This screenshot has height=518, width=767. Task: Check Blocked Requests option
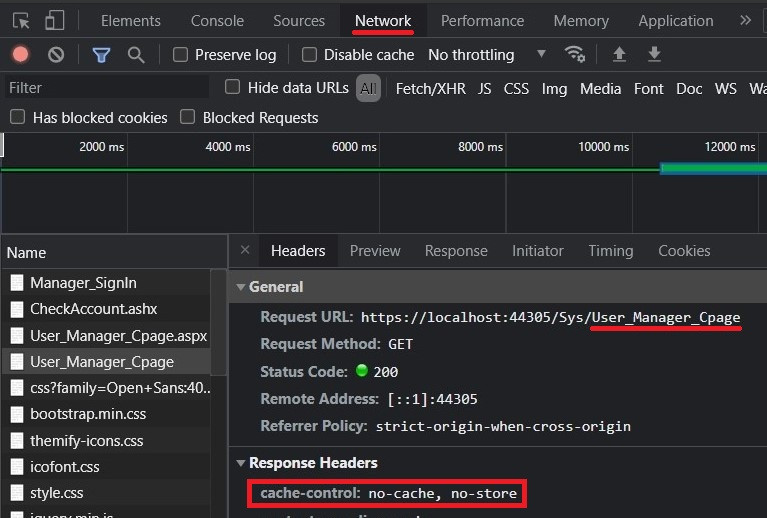click(187, 117)
